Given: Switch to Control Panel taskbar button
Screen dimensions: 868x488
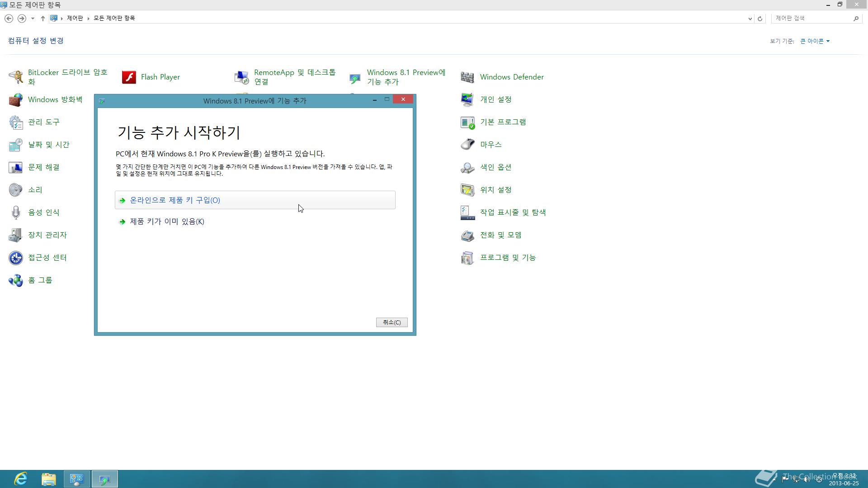Looking at the screenshot, I should [77, 479].
